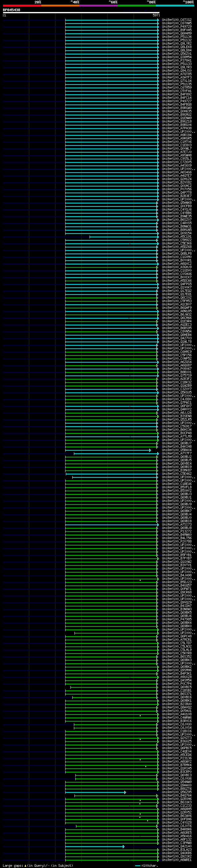Select hit UniRef100_Q1G0W2
Viewport: 197px width, 868px height.
pyautogui.click(x=176, y=562)
